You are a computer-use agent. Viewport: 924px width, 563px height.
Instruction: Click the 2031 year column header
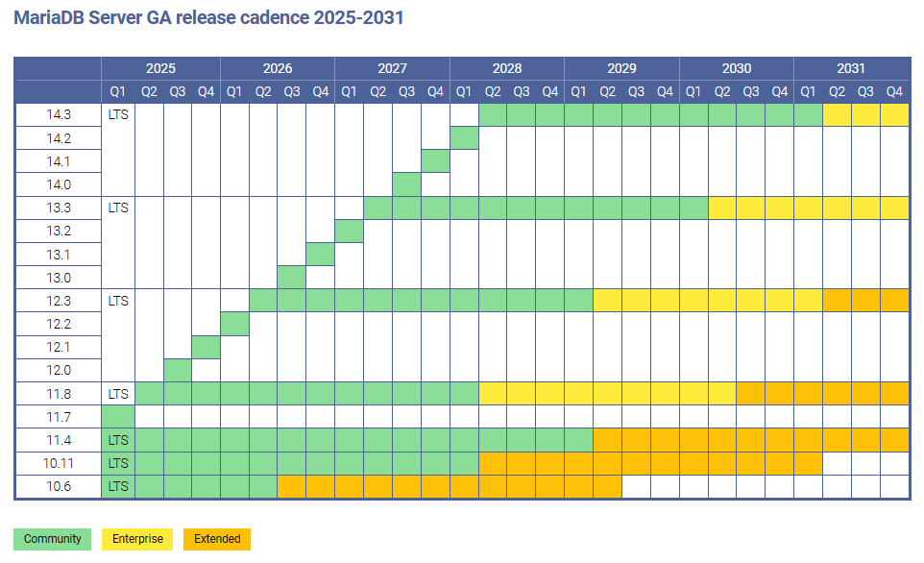tap(851, 68)
